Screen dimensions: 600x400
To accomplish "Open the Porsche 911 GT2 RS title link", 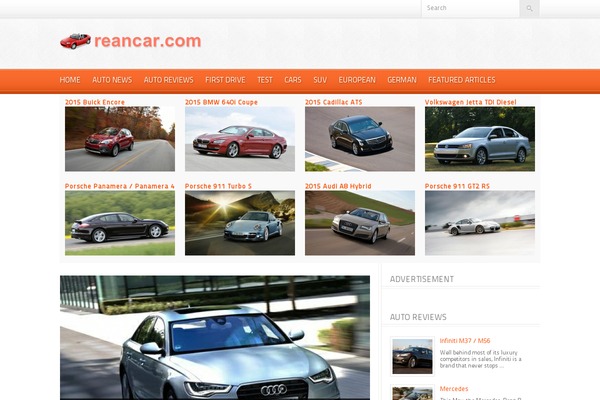I will point(457,186).
